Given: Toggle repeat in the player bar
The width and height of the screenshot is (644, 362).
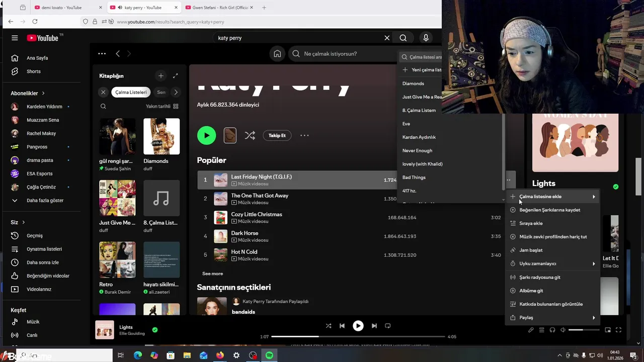Looking at the screenshot, I should (x=388, y=326).
